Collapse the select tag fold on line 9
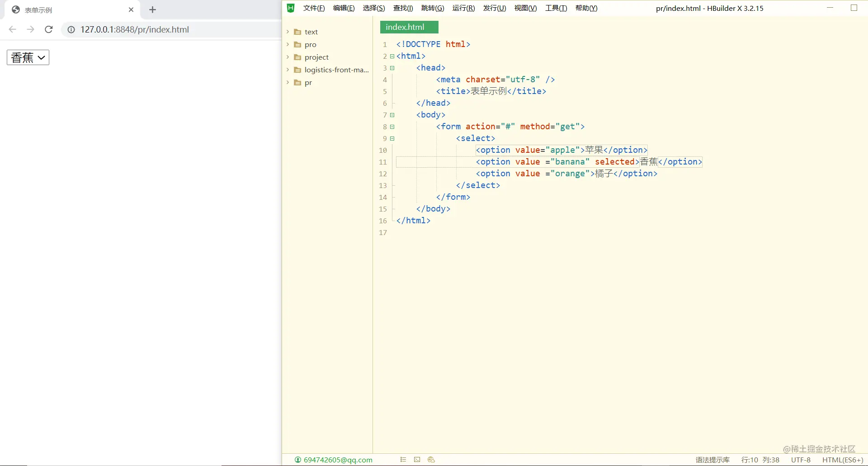This screenshot has width=868, height=466. [x=392, y=138]
